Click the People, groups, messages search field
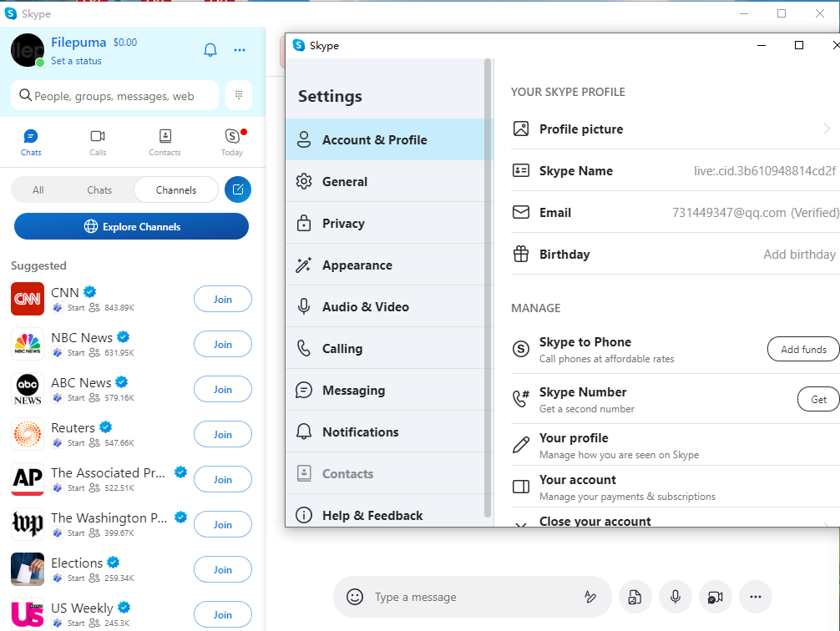The image size is (840, 631). tap(114, 95)
